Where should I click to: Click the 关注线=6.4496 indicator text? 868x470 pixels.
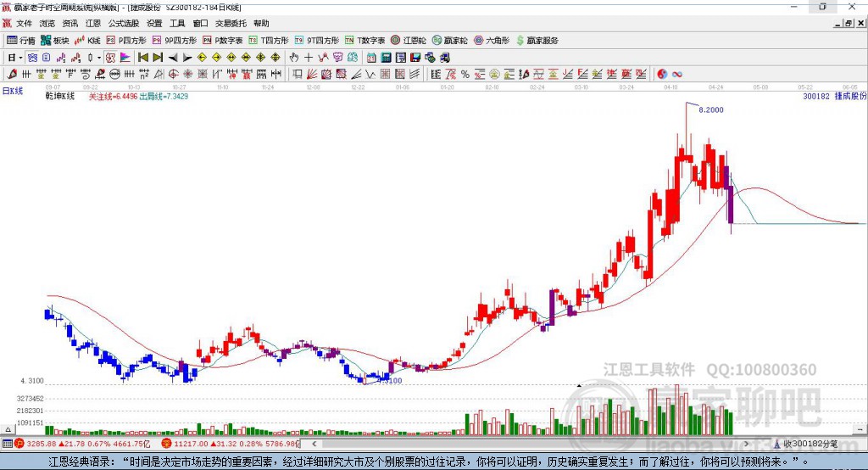click(113, 97)
